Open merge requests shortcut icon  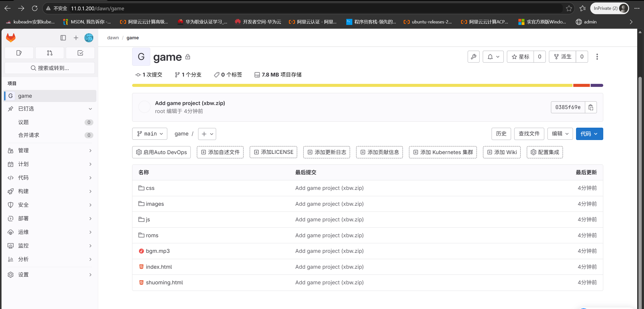[50, 53]
